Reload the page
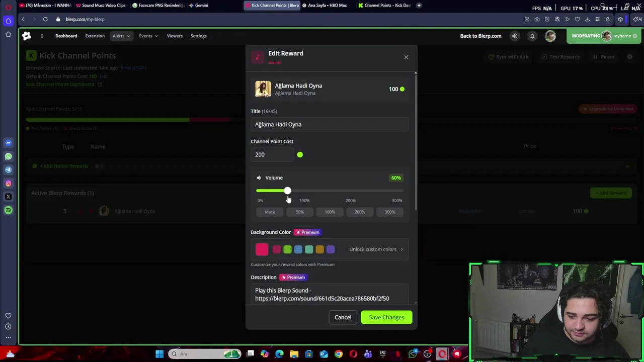 click(45, 19)
